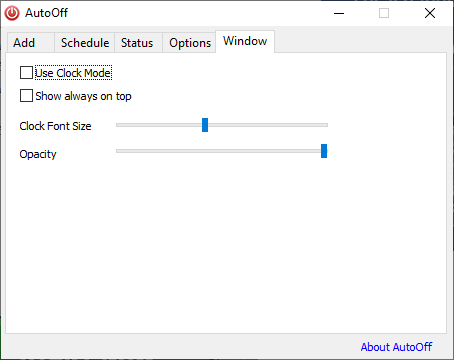The height and width of the screenshot is (360, 454).
Task: Close the AutoOff window
Action: coord(430,13)
